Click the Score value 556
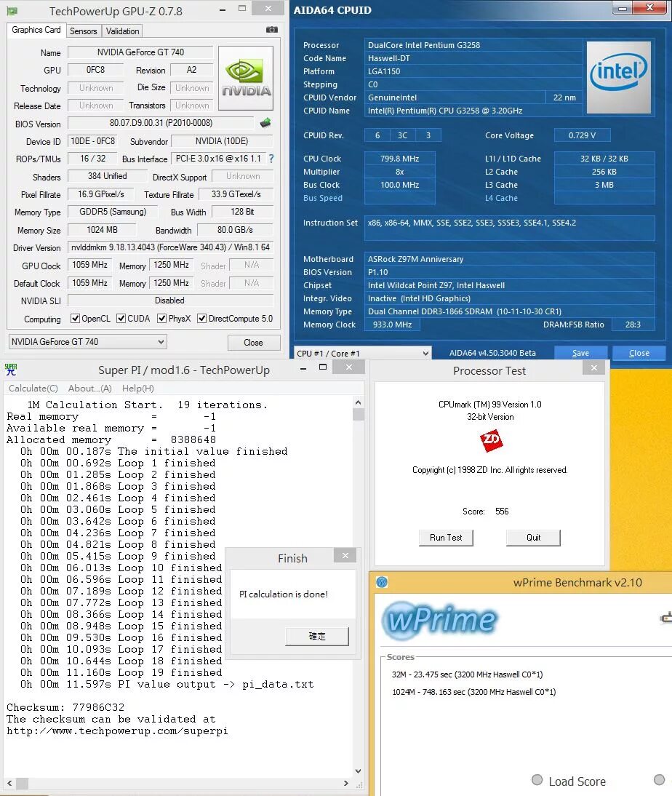Viewport: 672px width, 796px height. point(502,512)
